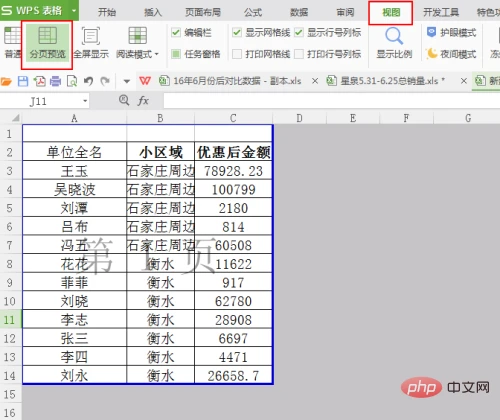Select column B header

point(160,118)
